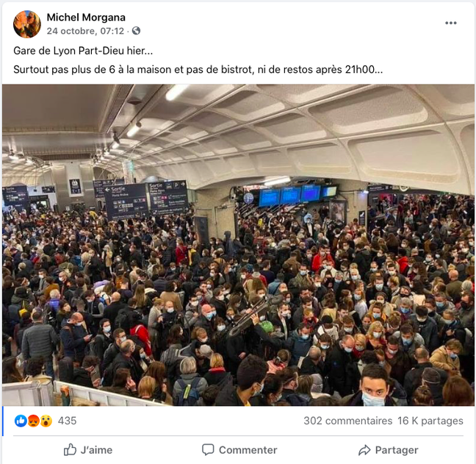This screenshot has width=476, height=464.
Task: Open the 16 K partages link
Action: click(x=430, y=421)
